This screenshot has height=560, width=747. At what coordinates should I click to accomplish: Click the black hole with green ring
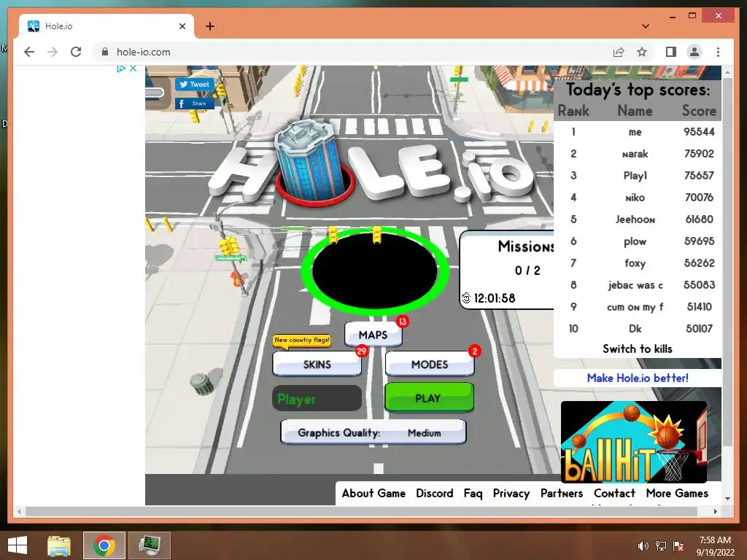point(375,270)
